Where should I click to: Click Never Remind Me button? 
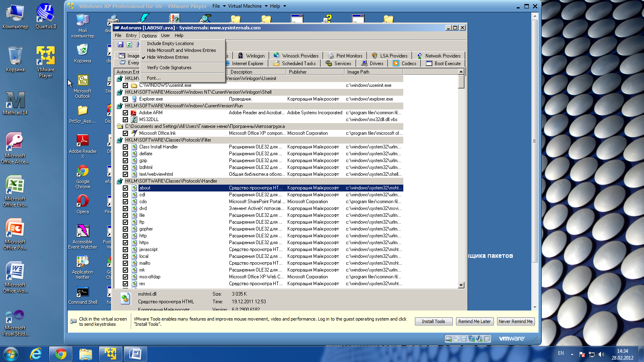click(x=516, y=321)
